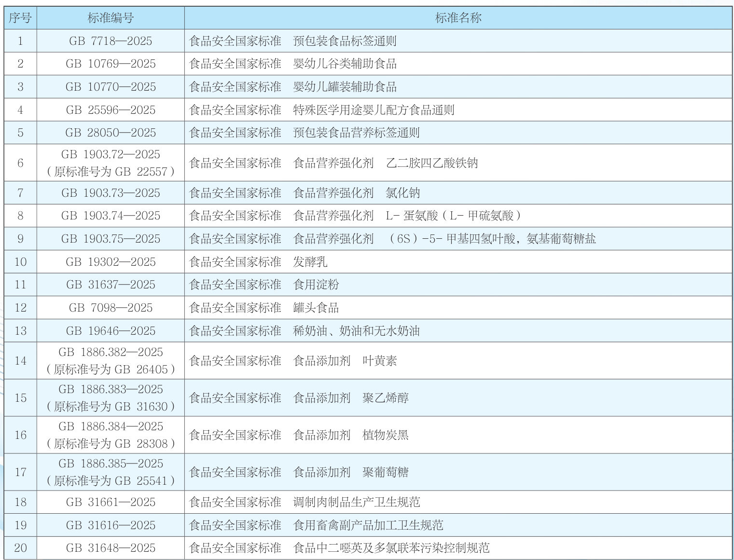Image resolution: width=734 pixels, height=560 pixels.
Task: Click the 特殊医学用途婴儿配方食品通则 row text
Action: (x=374, y=110)
